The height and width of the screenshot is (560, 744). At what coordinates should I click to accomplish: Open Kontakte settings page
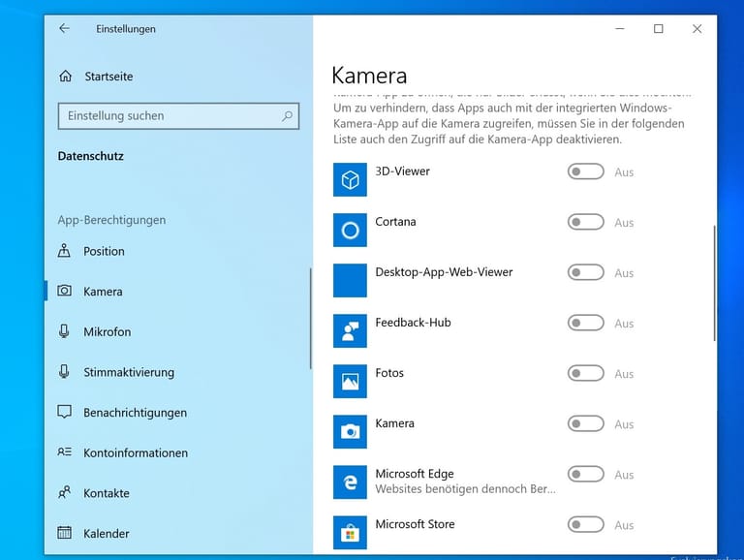pyautogui.click(x=177, y=493)
